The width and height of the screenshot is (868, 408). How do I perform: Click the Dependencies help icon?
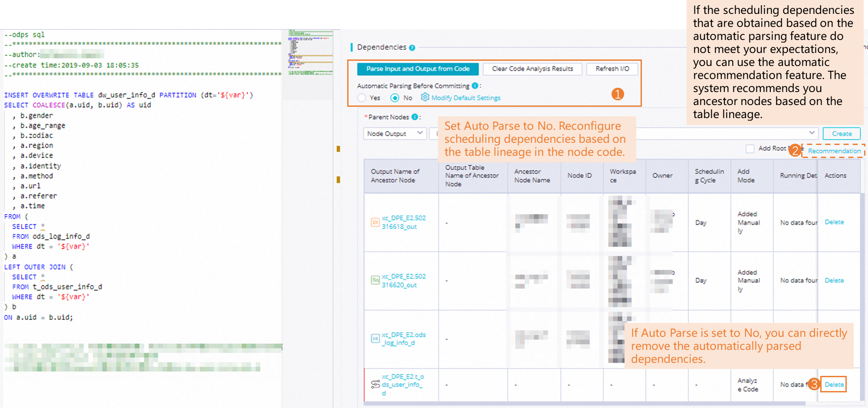pyautogui.click(x=412, y=48)
